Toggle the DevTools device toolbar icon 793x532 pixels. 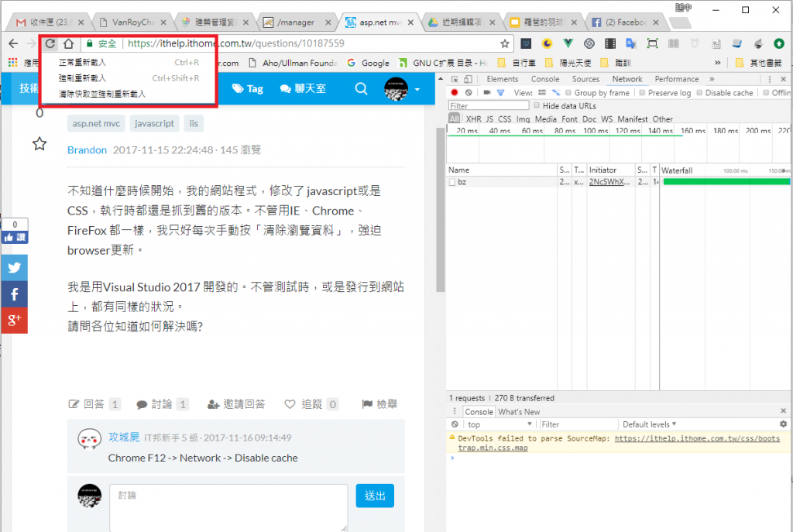click(x=468, y=80)
